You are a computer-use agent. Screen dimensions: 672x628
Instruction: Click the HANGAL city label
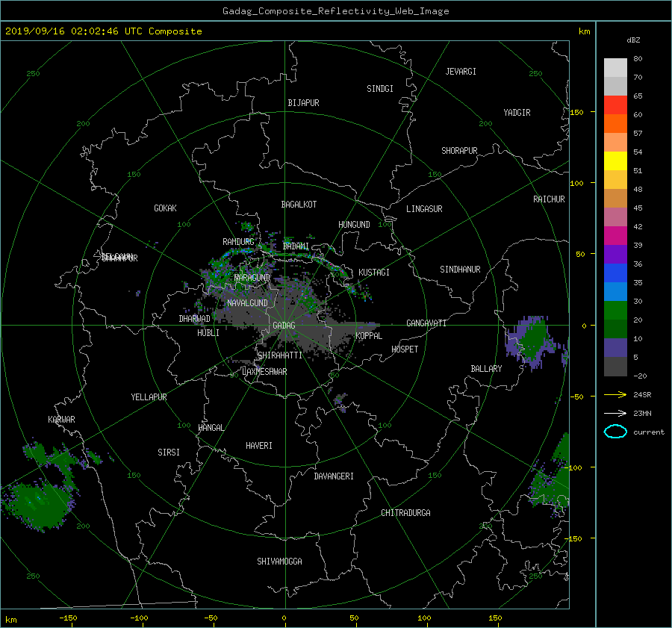[211, 428]
